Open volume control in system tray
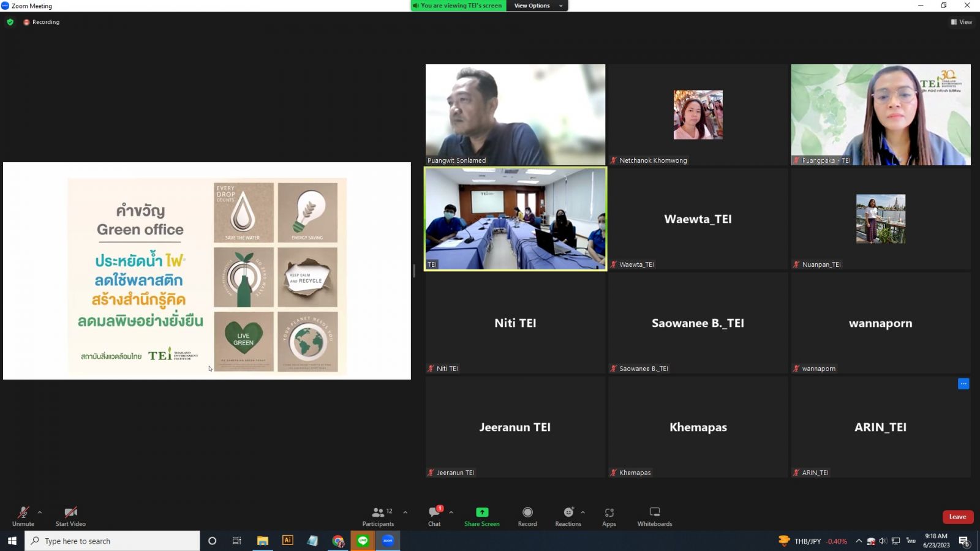Image resolution: width=980 pixels, height=551 pixels. tap(883, 541)
